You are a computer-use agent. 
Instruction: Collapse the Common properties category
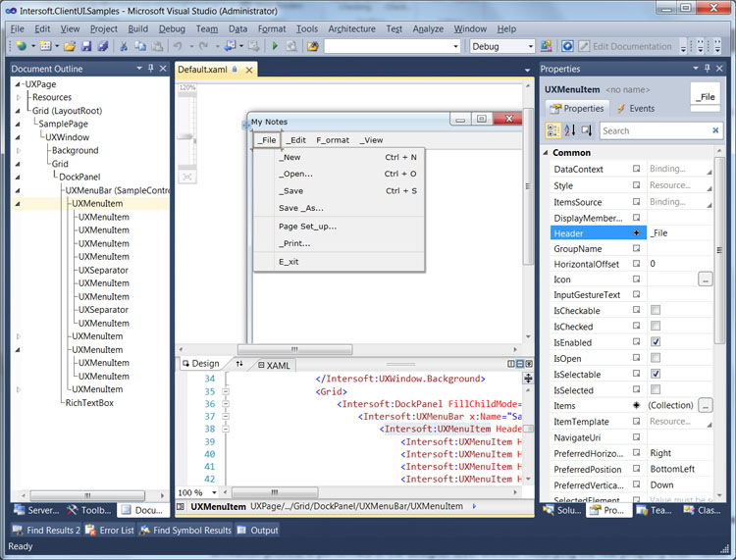(x=546, y=152)
